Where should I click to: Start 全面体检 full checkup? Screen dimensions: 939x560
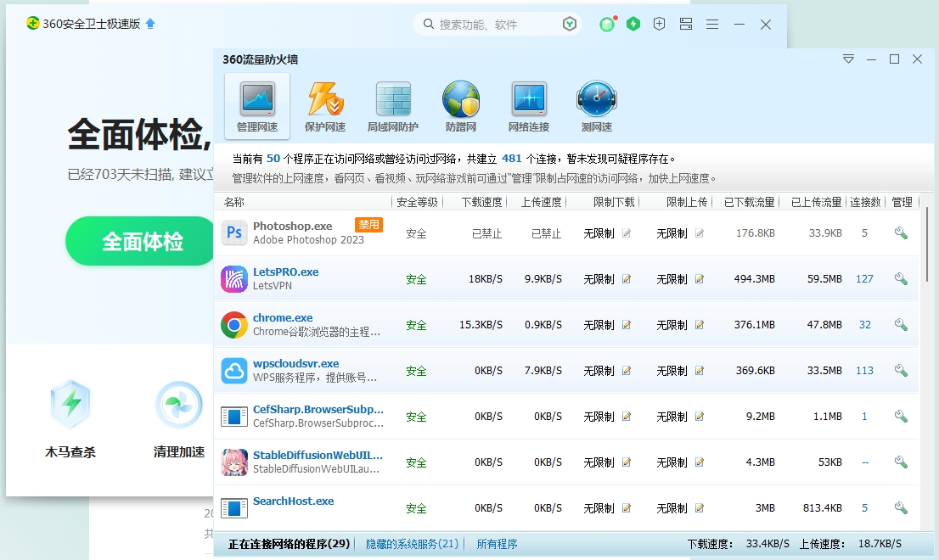[140, 241]
